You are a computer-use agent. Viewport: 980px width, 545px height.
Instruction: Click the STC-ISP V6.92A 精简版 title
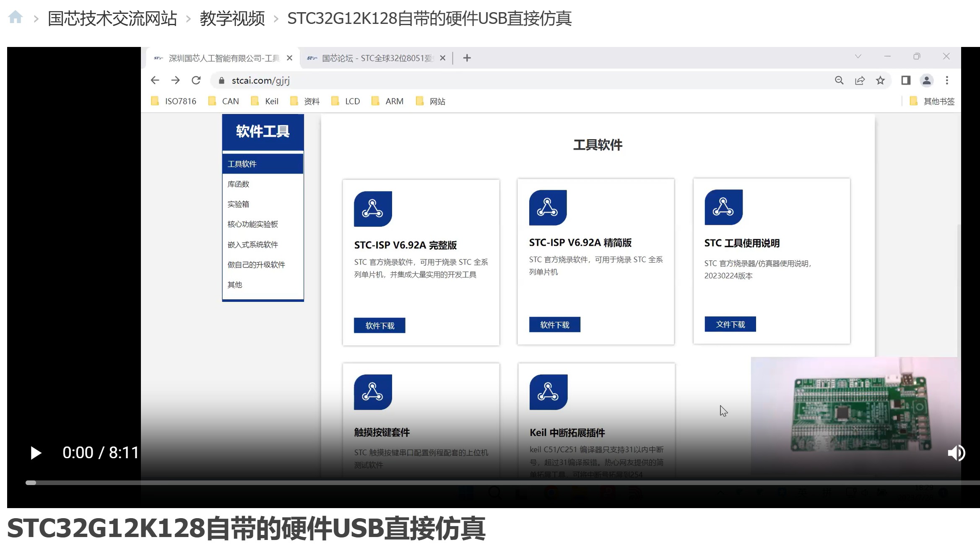click(580, 242)
